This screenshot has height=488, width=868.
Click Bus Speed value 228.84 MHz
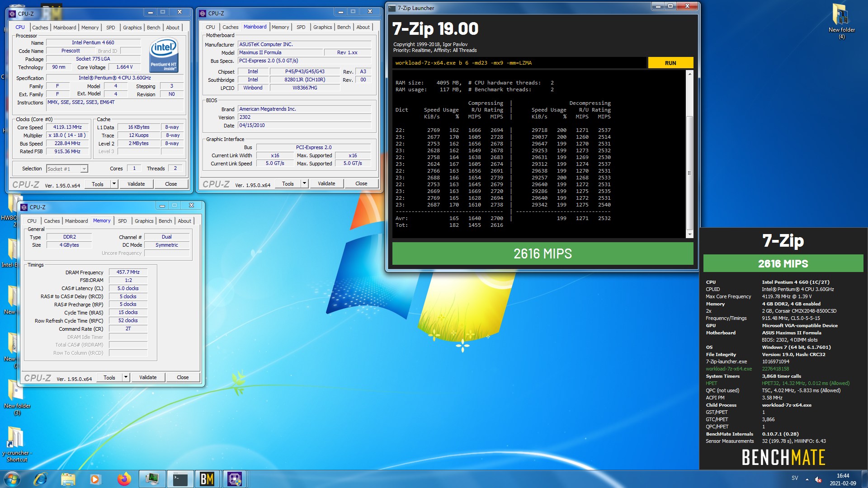[67, 144]
